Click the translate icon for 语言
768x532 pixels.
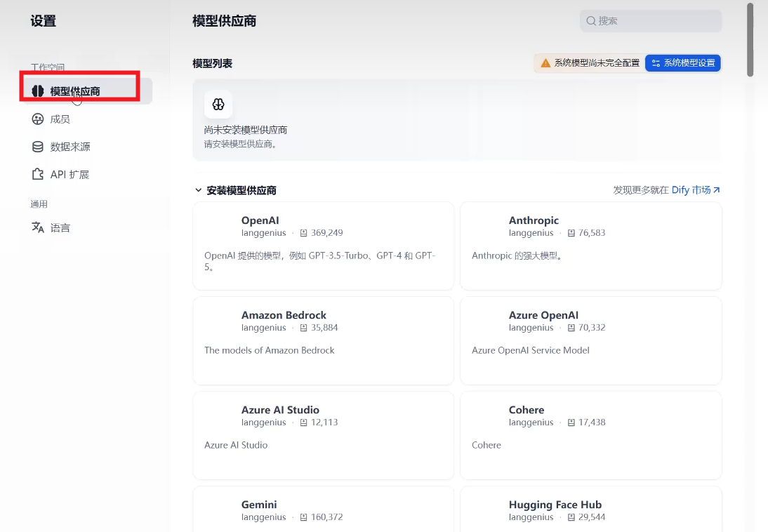pos(38,227)
